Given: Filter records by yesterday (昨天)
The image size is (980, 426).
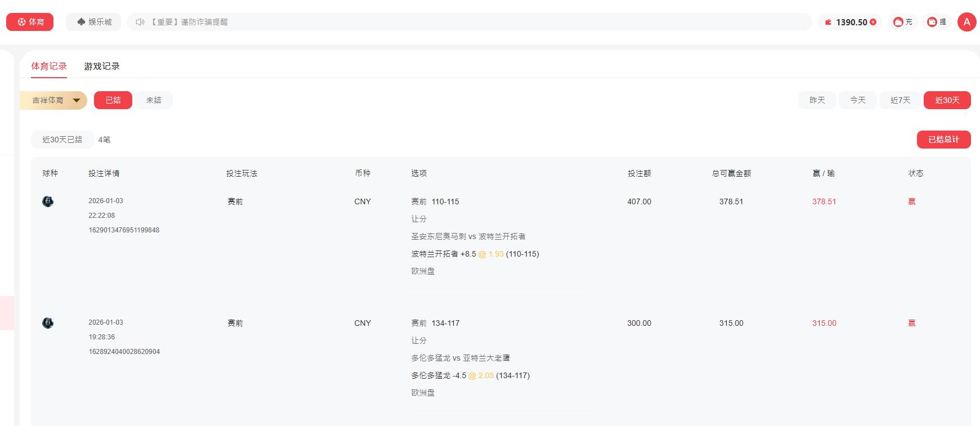Looking at the screenshot, I should tap(817, 100).
